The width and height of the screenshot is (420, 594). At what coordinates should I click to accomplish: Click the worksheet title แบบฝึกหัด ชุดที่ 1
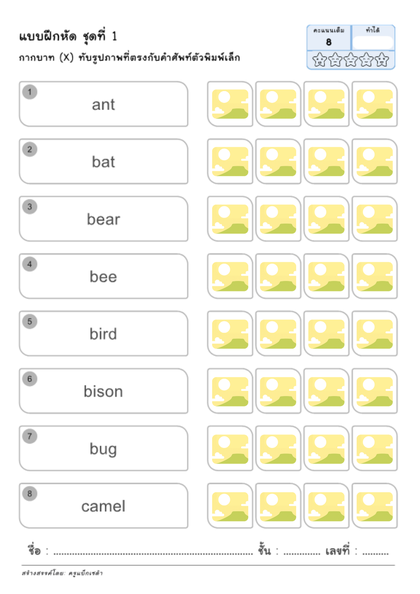click(x=68, y=36)
